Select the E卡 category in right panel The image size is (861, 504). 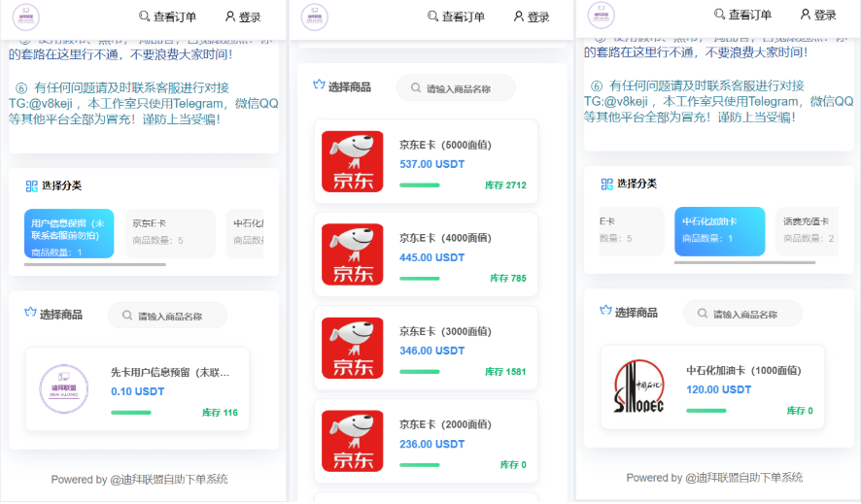[632, 231]
